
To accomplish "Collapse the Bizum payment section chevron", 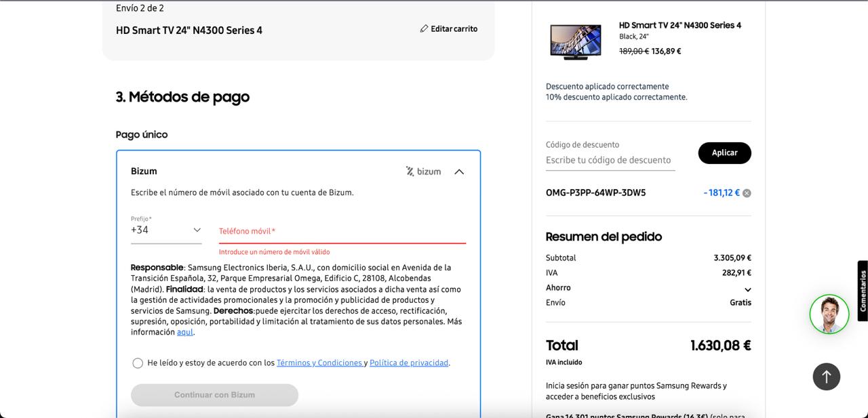I will pyautogui.click(x=459, y=172).
